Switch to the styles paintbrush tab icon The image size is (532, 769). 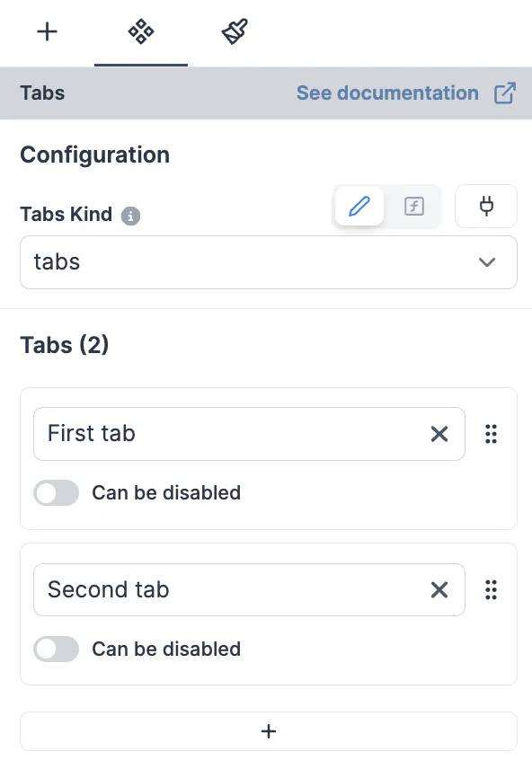(234, 31)
